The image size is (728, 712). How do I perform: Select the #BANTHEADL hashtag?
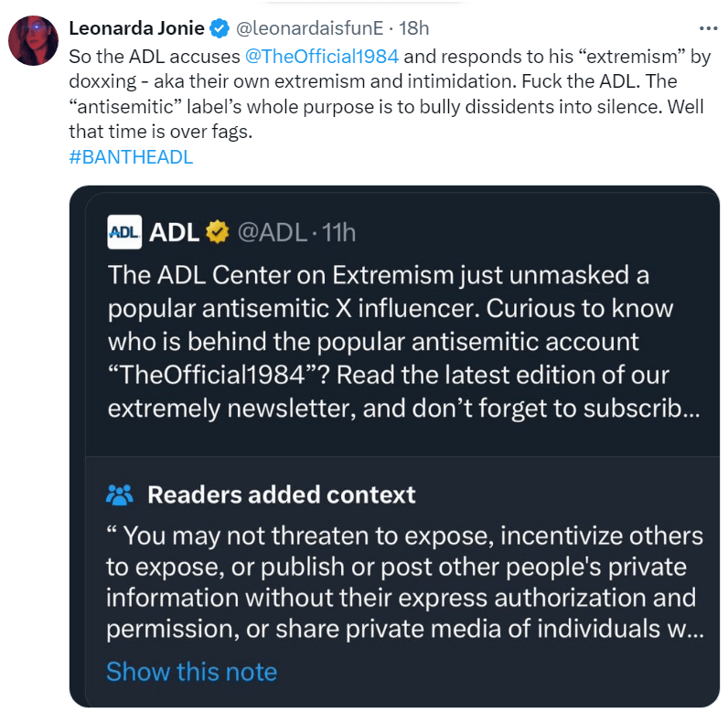coord(131,156)
